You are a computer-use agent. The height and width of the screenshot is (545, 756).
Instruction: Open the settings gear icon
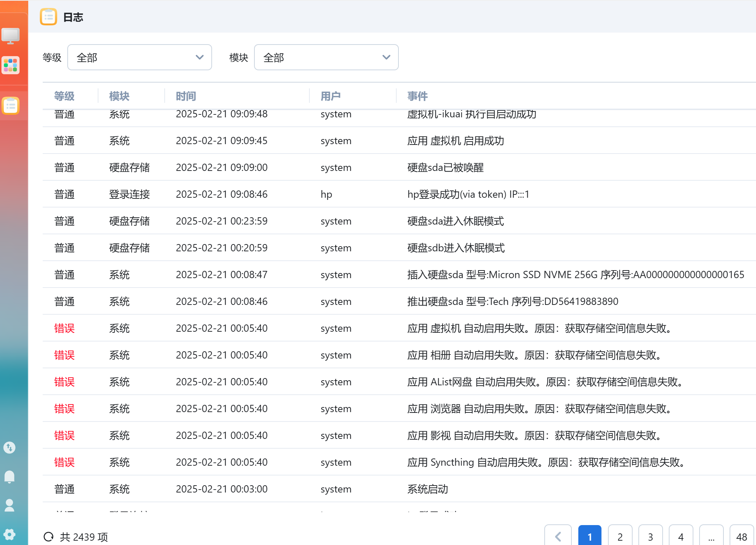(9, 534)
